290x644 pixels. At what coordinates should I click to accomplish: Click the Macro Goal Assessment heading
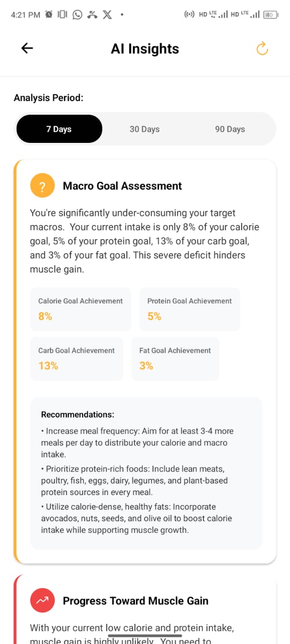pos(122,186)
